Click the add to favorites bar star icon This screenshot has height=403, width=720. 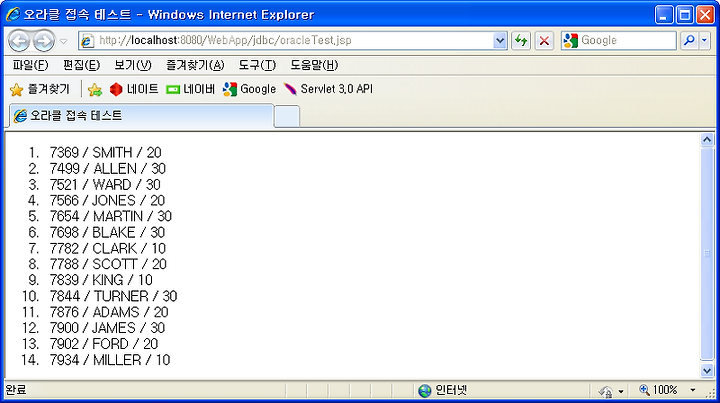[95, 90]
